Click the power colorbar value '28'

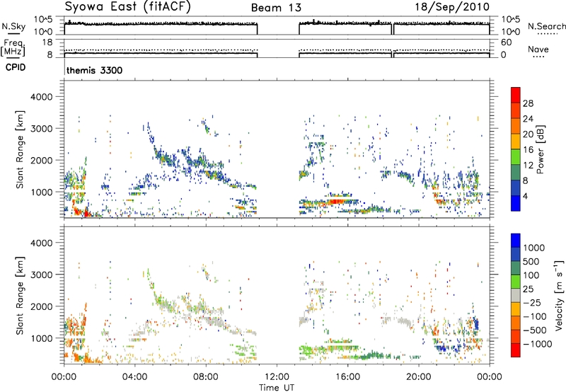tap(528, 103)
